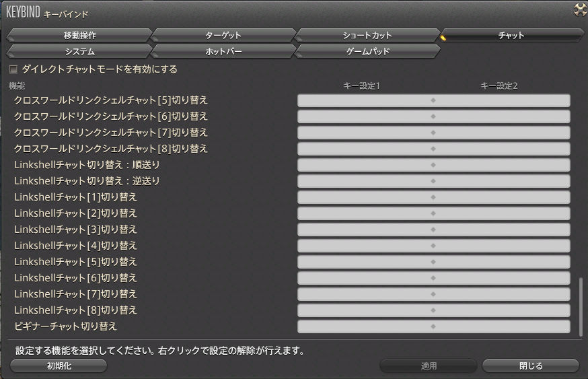Set キー設定1 for Linkshellチャット[4]切り替え
Screen dimensions: 588x379
click(x=365, y=246)
